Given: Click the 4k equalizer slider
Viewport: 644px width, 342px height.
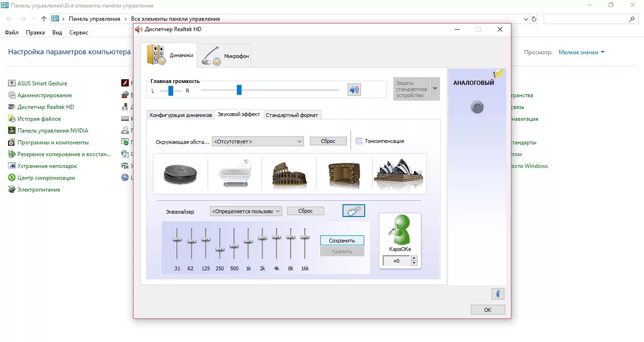Looking at the screenshot, I should [277, 237].
